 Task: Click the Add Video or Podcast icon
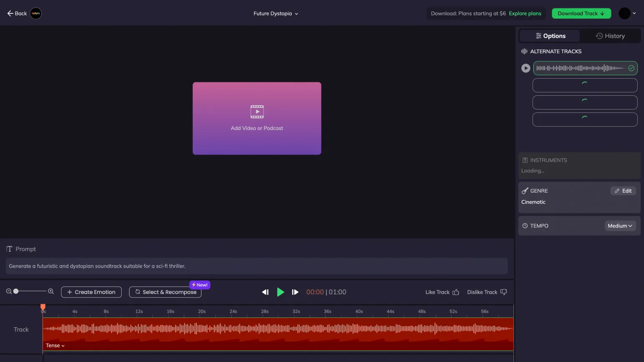tap(257, 112)
